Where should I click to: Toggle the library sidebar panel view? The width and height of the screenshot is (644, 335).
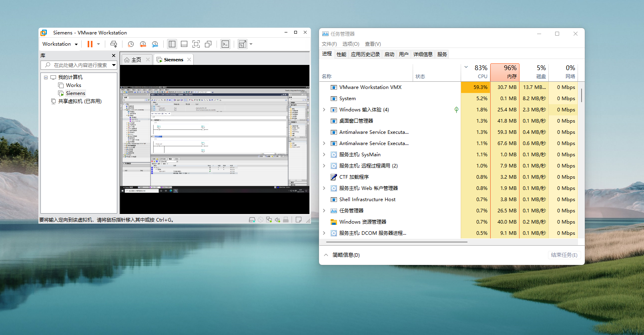tap(172, 44)
